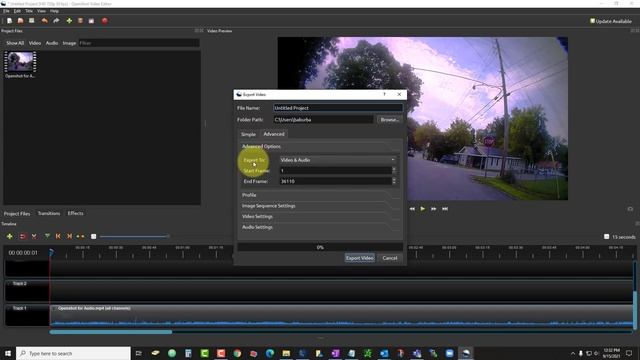Click the zoom-out icon left of timeline zoom slider

[x=93, y=236]
